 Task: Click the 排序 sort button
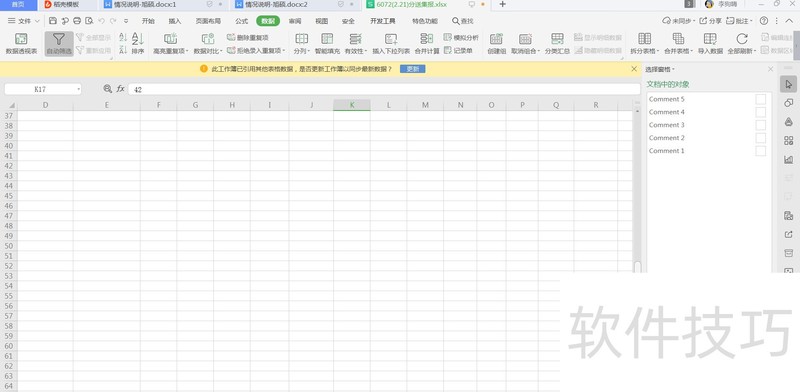[138, 44]
